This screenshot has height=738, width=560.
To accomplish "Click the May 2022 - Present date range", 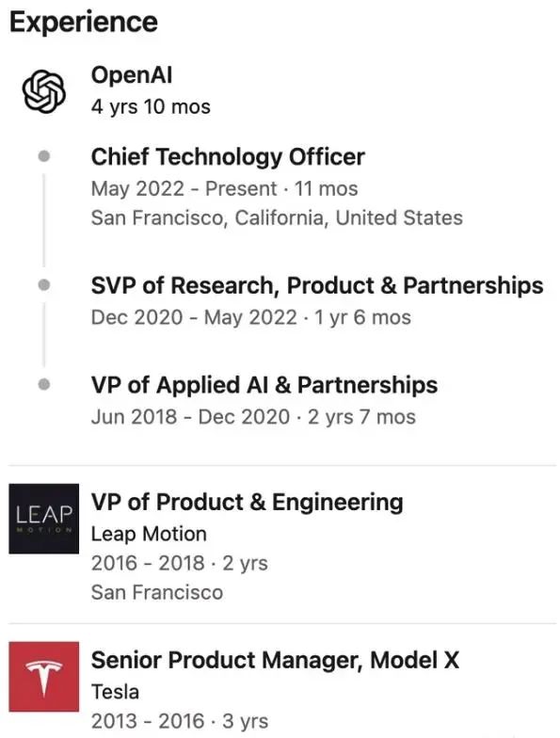I will click(x=184, y=188).
